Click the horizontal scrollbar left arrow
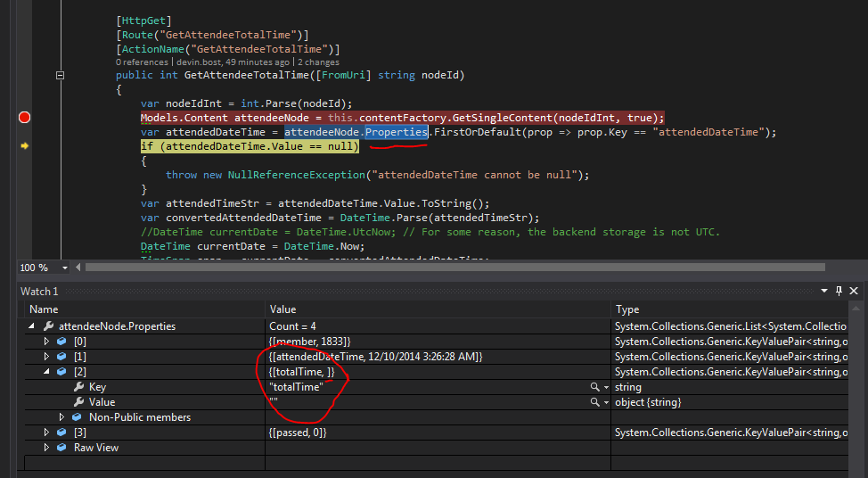Viewport: 868px width, 478px height. (x=78, y=268)
